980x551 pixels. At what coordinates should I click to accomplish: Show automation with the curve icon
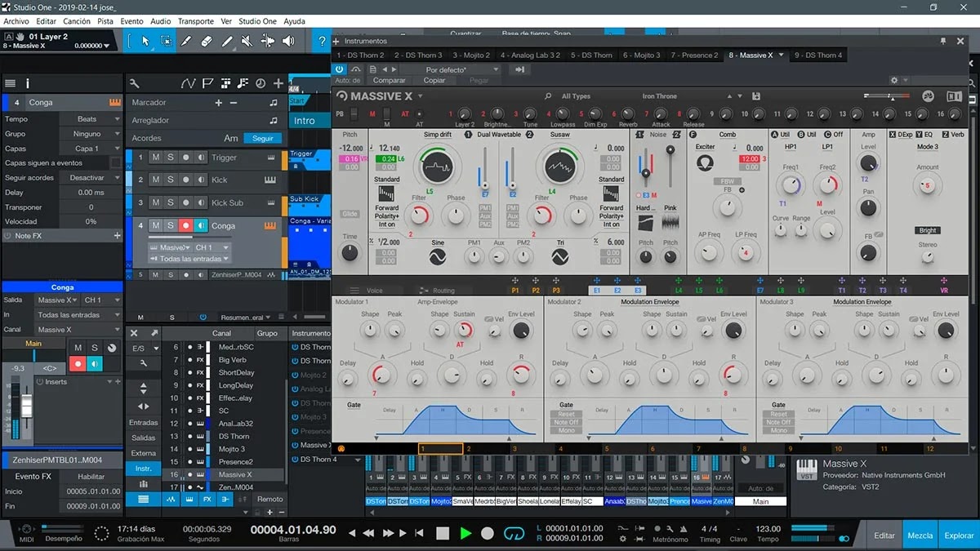point(189,83)
